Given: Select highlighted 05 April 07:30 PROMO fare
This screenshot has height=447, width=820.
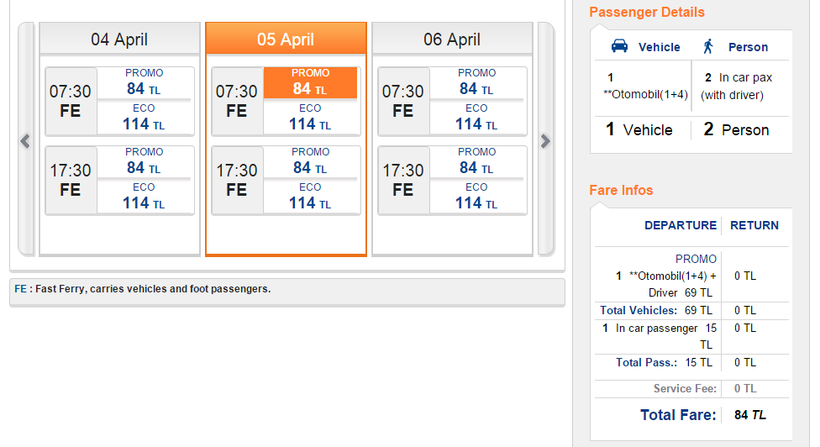Looking at the screenshot, I should click(310, 83).
